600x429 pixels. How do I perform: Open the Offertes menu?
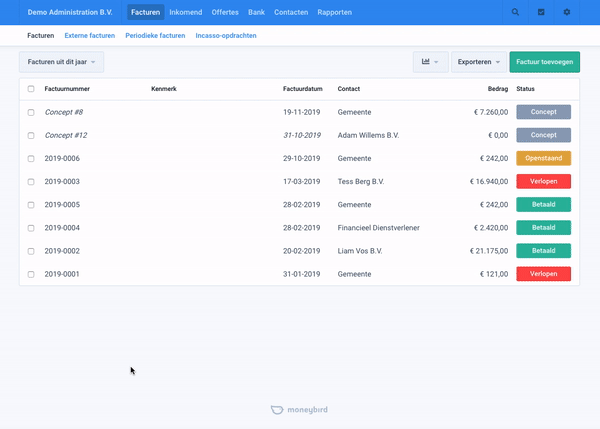point(225,12)
